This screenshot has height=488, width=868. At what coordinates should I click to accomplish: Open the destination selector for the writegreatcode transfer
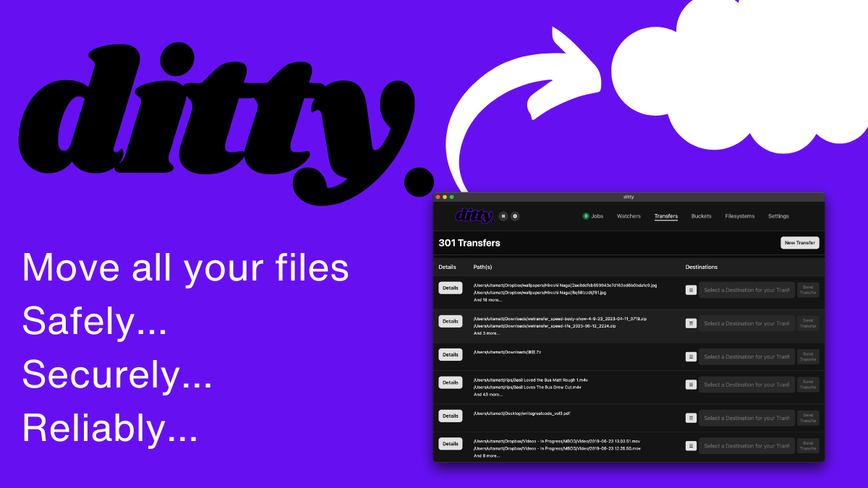(746, 417)
